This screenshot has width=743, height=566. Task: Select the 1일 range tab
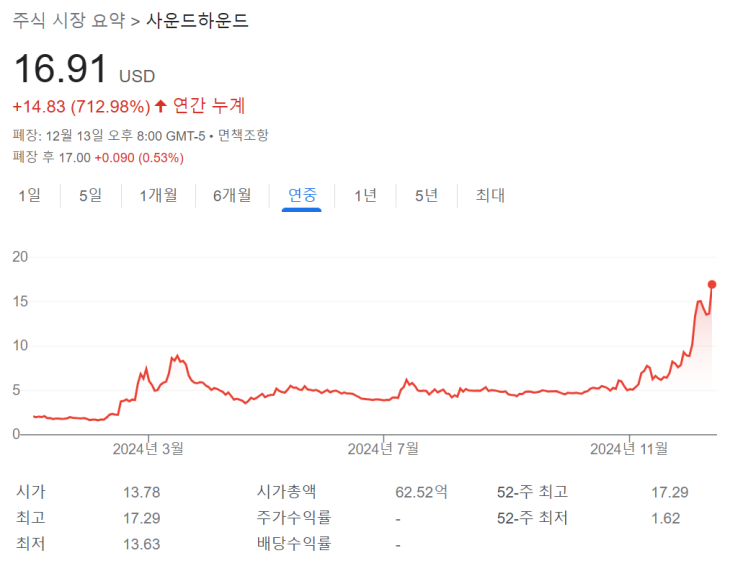(x=29, y=195)
